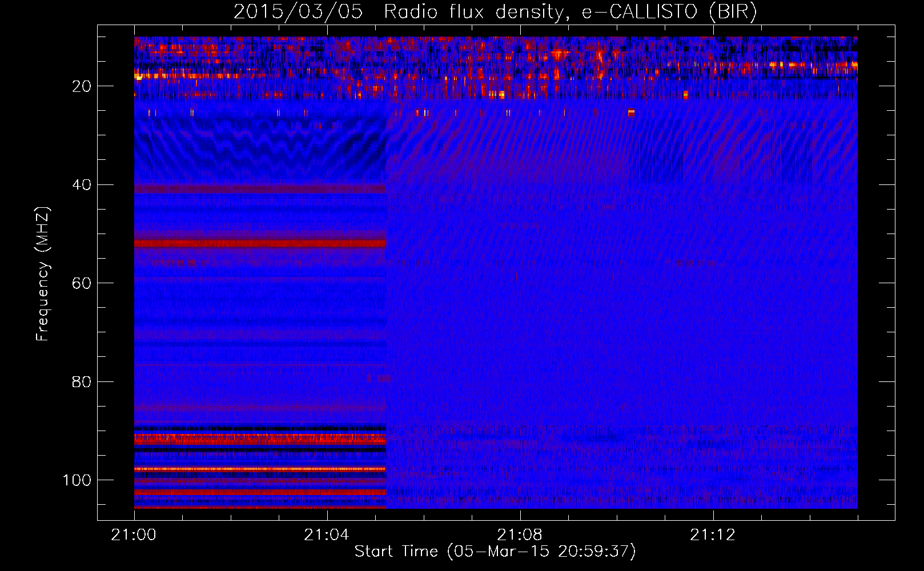The width and height of the screenshot is (924, 571).
Task: Click the 21:04 time tick label
Action: (x=327, y=535)
